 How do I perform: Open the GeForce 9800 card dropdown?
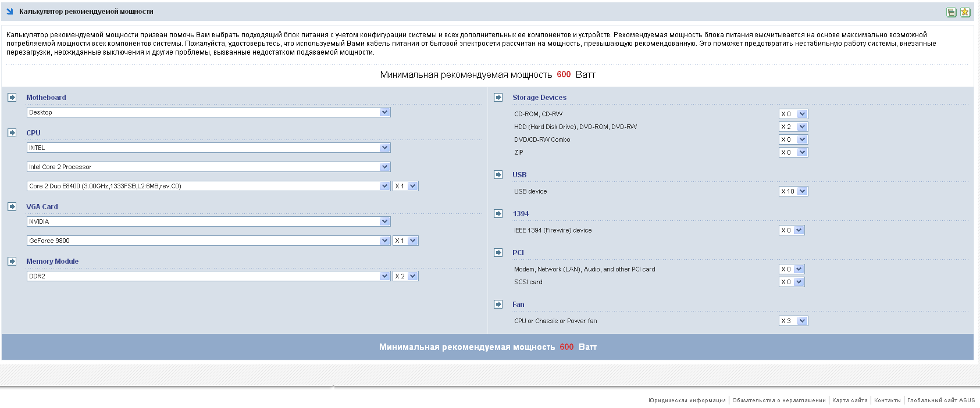(209, 241)
